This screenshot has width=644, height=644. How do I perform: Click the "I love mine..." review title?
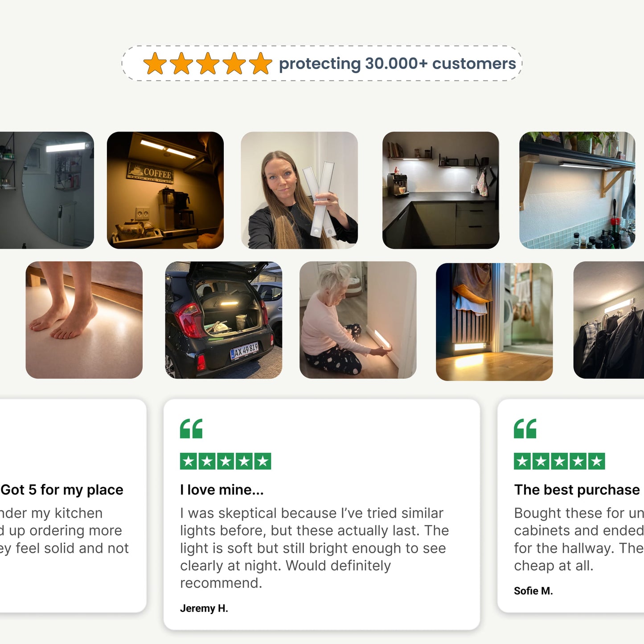tap(222, 490)
